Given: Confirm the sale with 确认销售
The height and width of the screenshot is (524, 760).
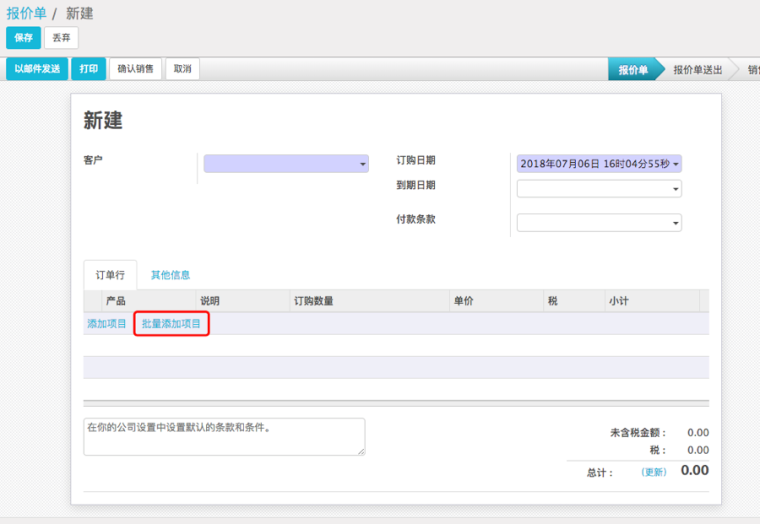Looking at the screenshot, I should coord(135,69).
